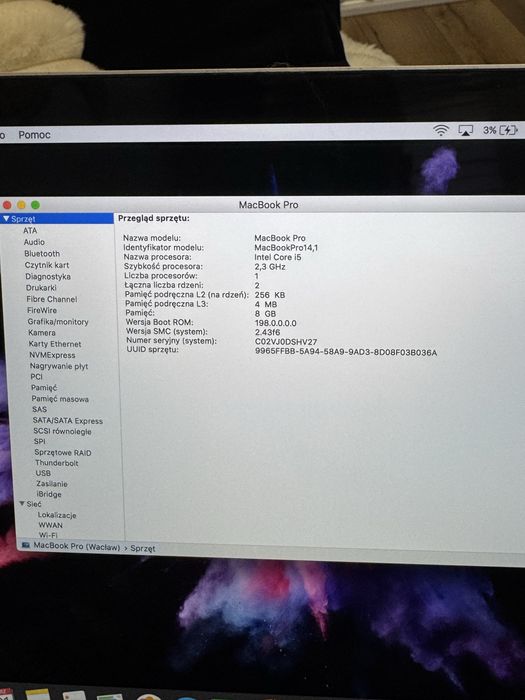Select Fibre Channel entry

51,299
